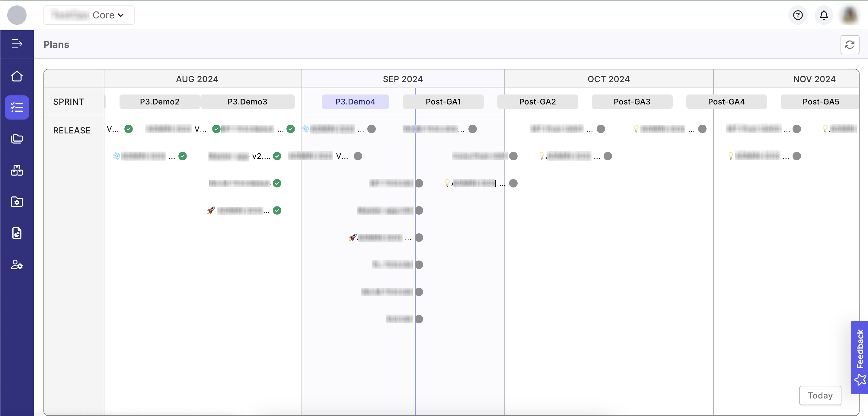Click the P3.Demo4 sprint column header

pyautogui.click(x=355, y=101)
